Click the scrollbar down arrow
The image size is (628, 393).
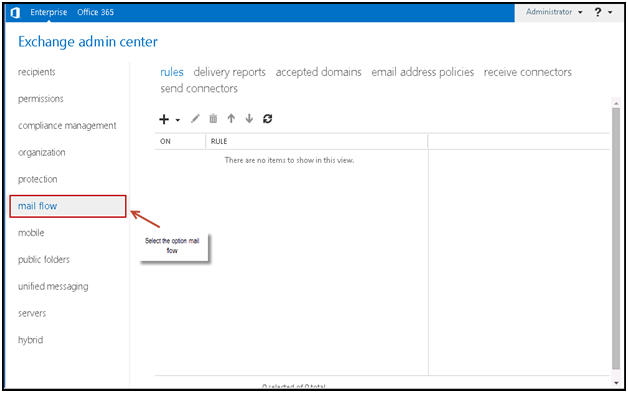[x=616, y=383]
